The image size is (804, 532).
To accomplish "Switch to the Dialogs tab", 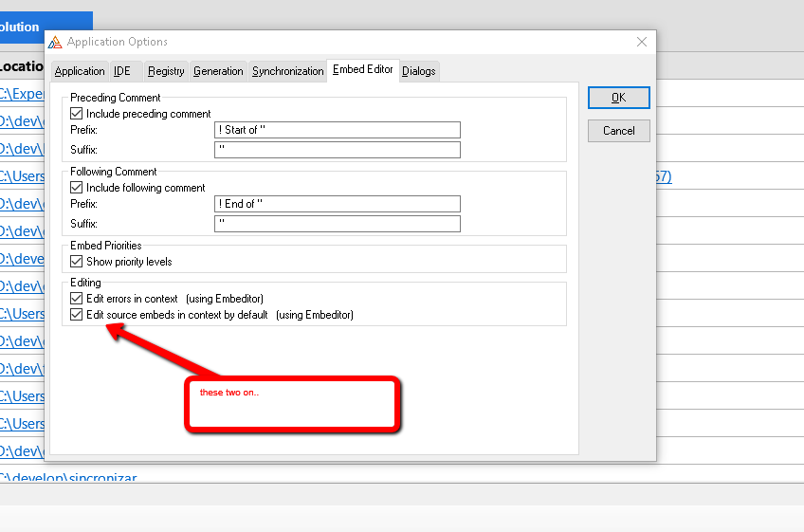I will pyautogui.click(x=419, y=71).
